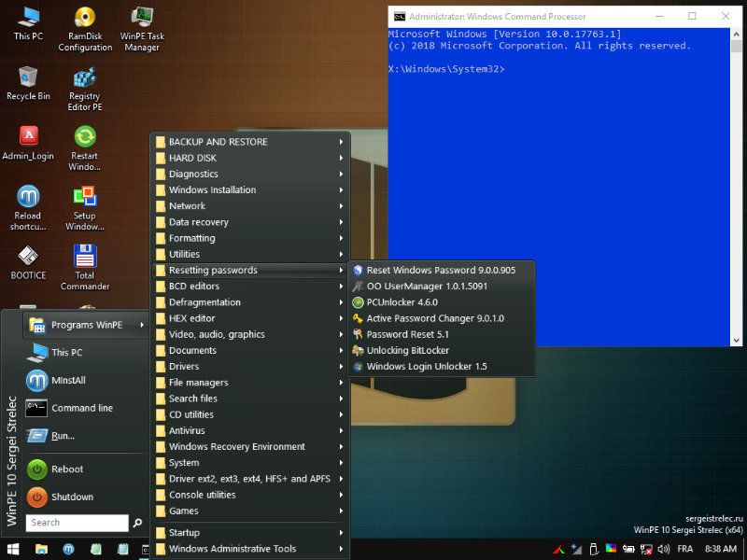747x560 pixels.
Task: Launch Total Commander desktop icon
Action: pyautogui.click(x=85, y=268)
